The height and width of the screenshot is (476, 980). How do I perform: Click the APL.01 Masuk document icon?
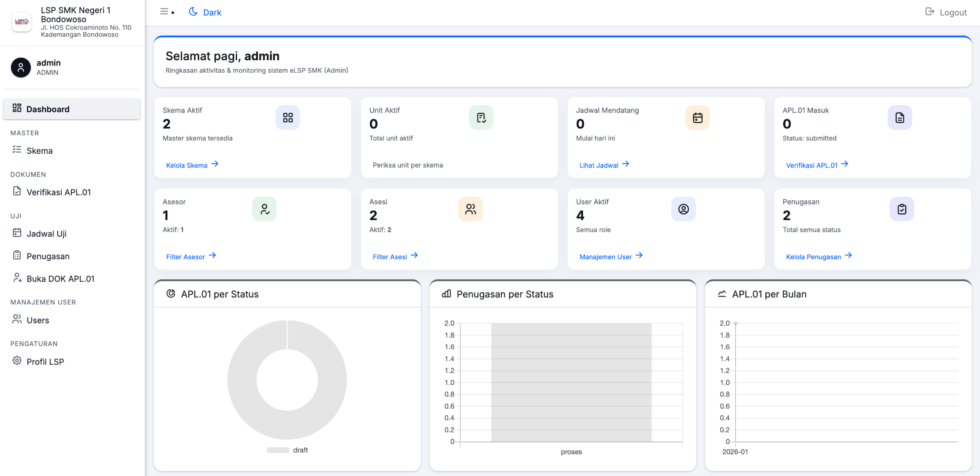(899, 117)
